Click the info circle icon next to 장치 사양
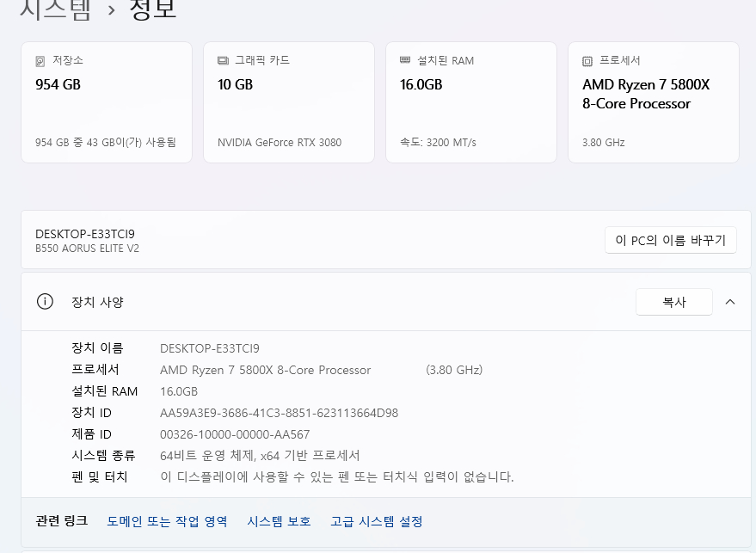Image resolution: width=756 pixels, height=553 pixels. tap(45, 302)
